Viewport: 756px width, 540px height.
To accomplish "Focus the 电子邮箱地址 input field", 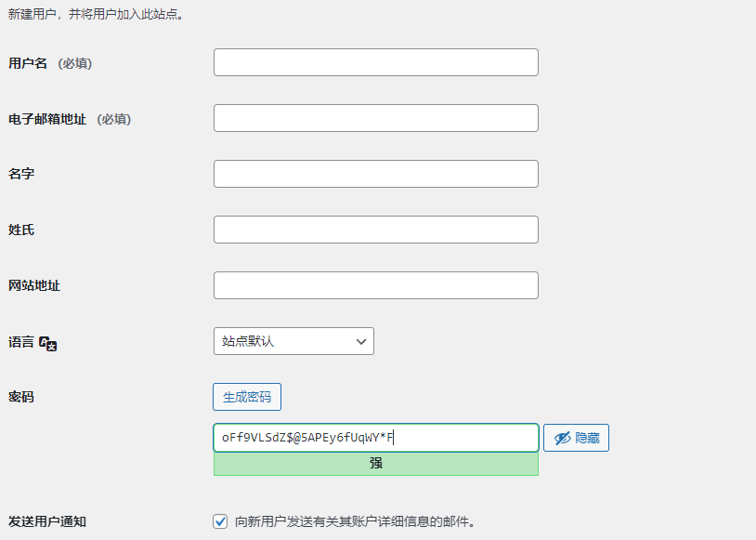I will [x=375, y=118].
